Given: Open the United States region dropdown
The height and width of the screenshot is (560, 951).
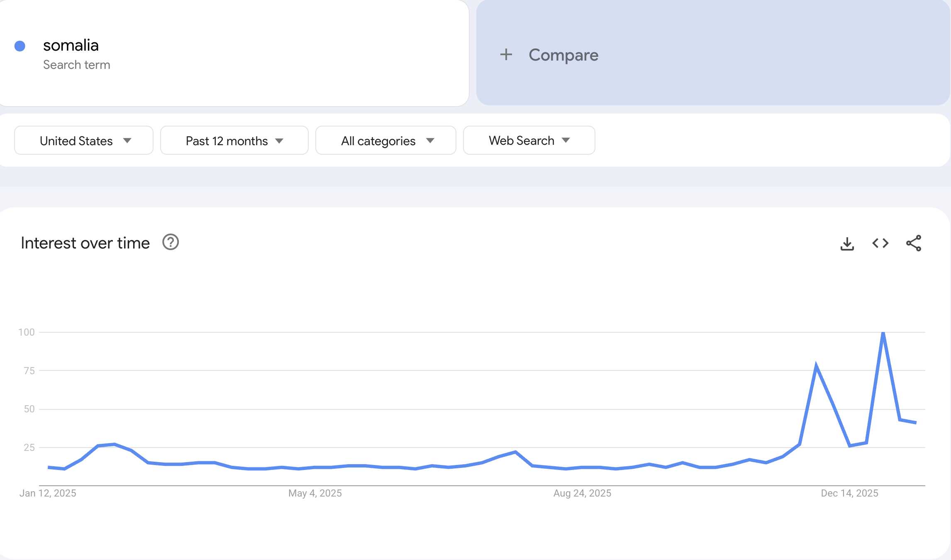Looking at the screenshot, I should click(x=84, y=141).
